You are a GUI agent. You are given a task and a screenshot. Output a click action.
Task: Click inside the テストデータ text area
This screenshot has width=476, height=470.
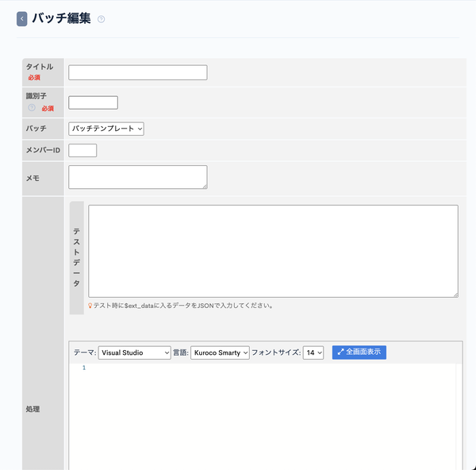pyautogui.click(x=273, y=251)
